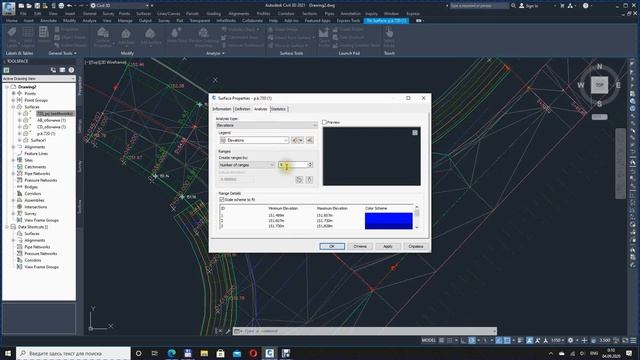Collapse the Surfaces node in Toolspace
This screenshot has width=640, height=360.
(x=13, y=107)
